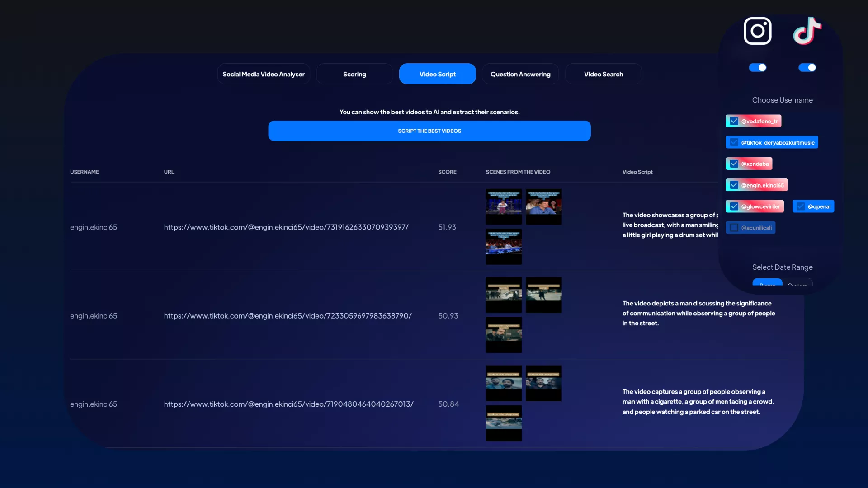Go to the Video Search tab

pyautogui.click(x=603, y=74)
